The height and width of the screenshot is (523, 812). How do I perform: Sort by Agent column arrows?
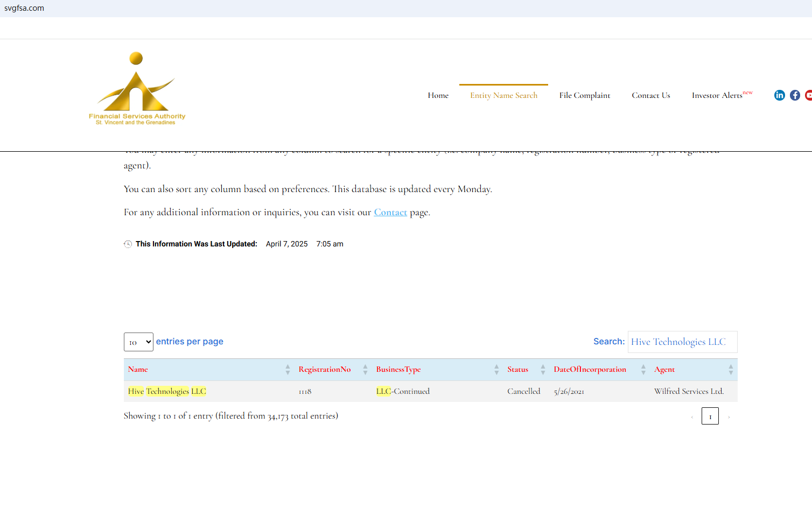tap(731, 370)
